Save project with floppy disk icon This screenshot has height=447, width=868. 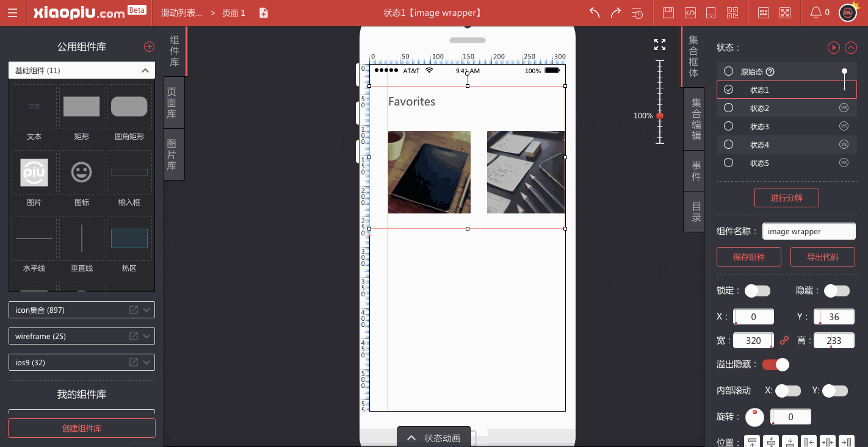coord(668,13)
